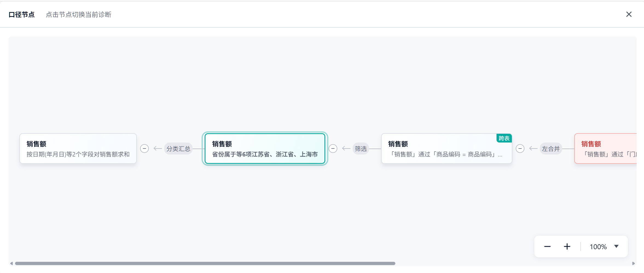
Task: Click the scroll-left arrow of the scrollbar
Action: point(11,263)
